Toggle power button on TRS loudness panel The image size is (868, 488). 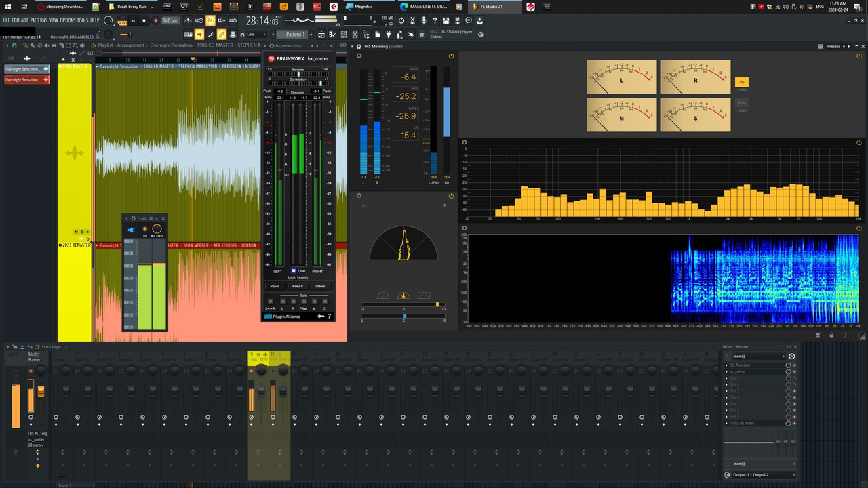pos(432,56)
